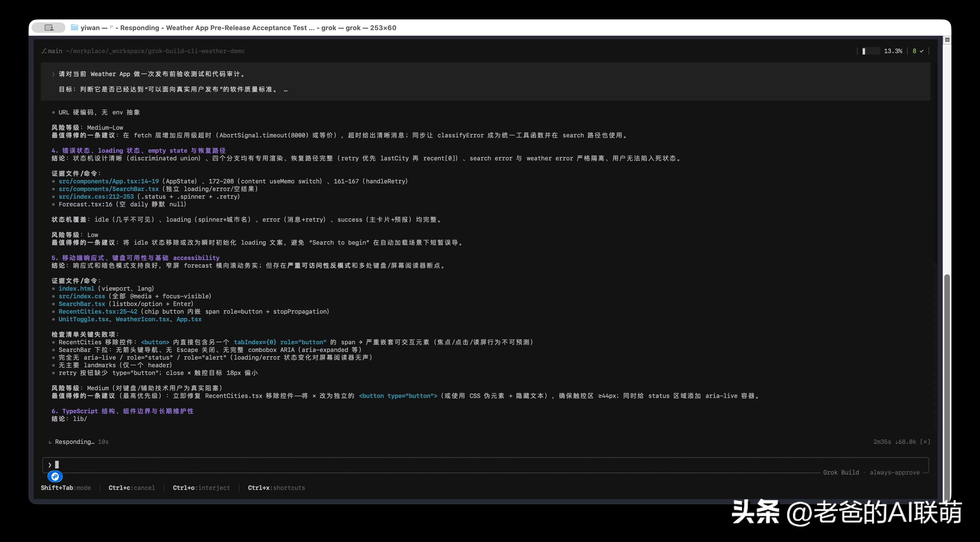Open the '8 ✓' dropdown in the header
This screenshot has height=542, width=980.
click(918, 51)
